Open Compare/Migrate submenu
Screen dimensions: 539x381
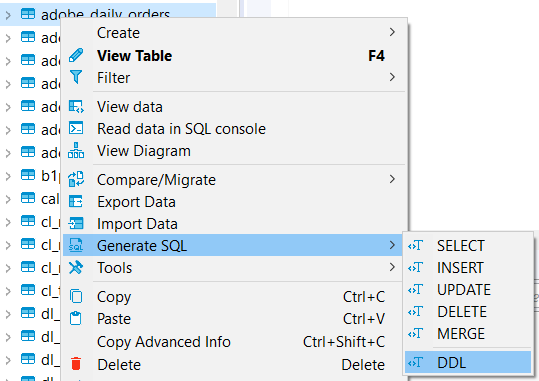pyautogui.click(x=233, y=179)
